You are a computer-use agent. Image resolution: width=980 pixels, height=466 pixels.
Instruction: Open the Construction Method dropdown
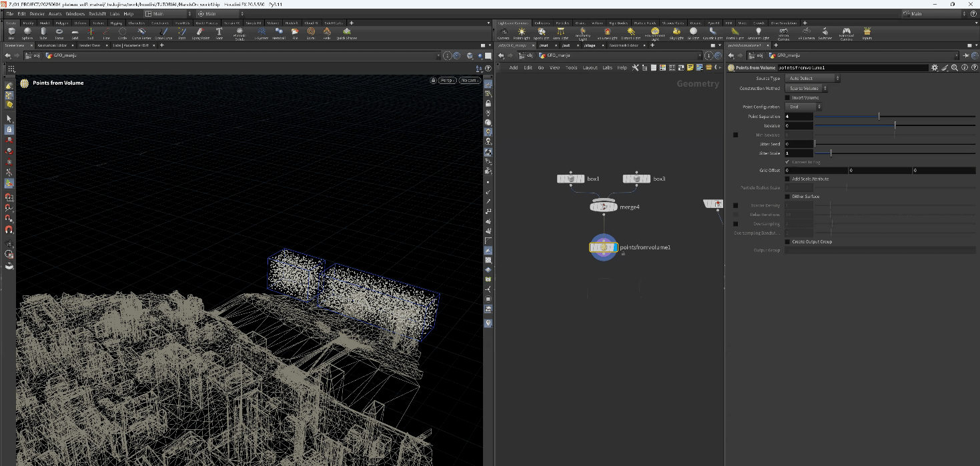(x=807, y=88)
